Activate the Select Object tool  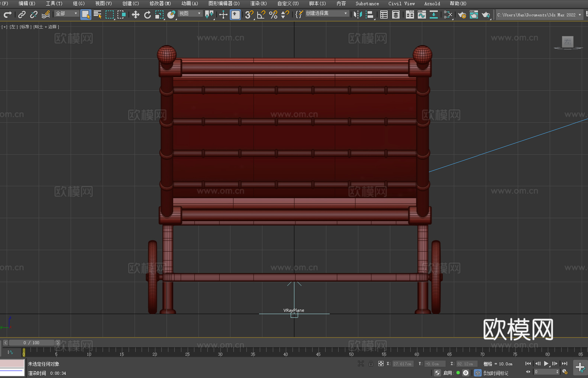86,14
